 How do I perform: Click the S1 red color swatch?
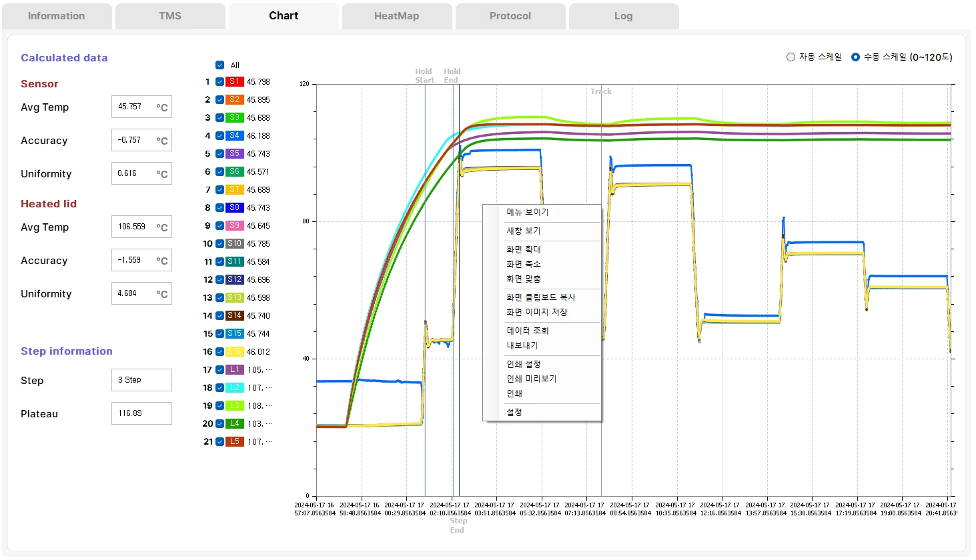click(235, 82)
